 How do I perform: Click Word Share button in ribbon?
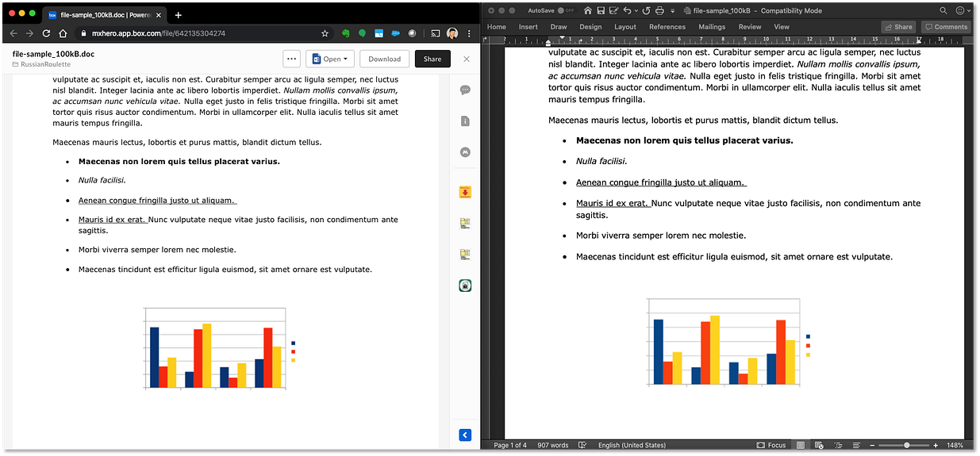click(x=898, y=27)
